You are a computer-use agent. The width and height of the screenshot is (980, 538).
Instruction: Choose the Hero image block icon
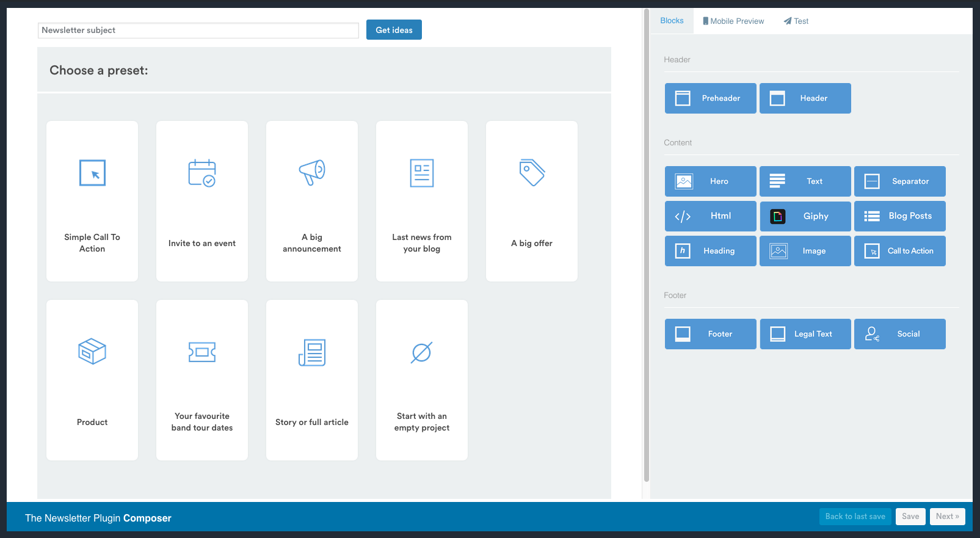click(x=683, y=181)
